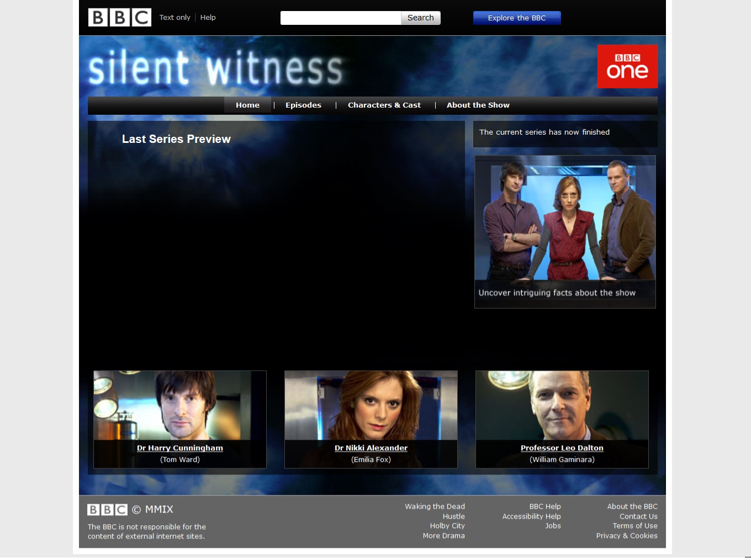Follow the Dr Harry Cunningham link
This screenshot has width=751, height=560.
point(180,448)
